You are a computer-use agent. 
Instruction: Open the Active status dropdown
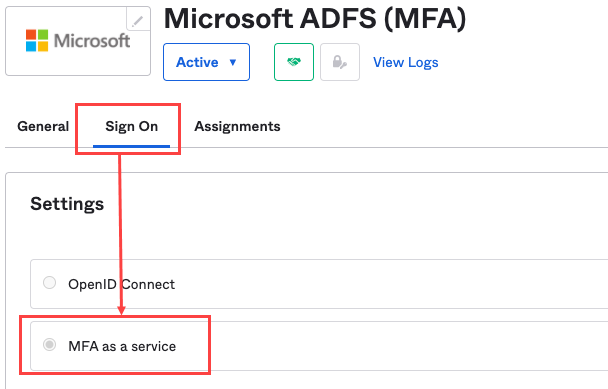tap(206, 62)
